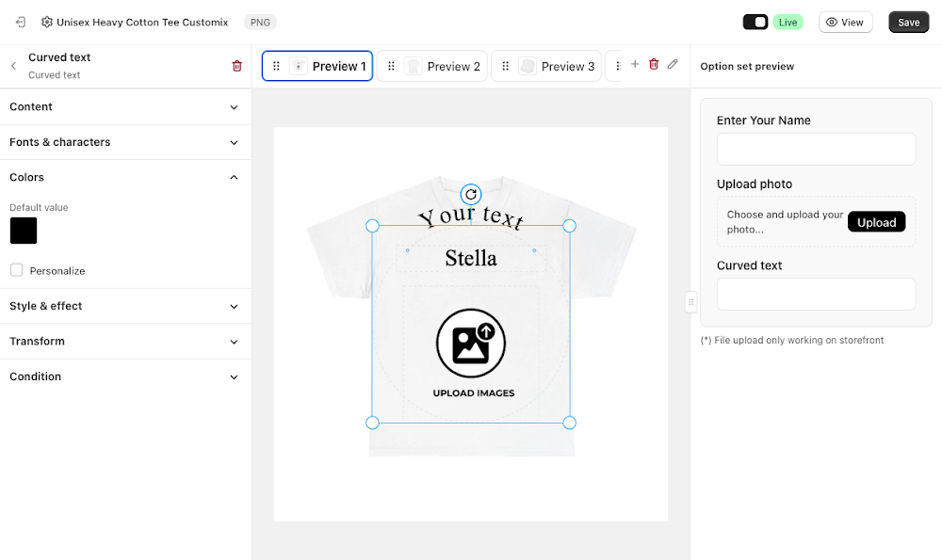This screenshot has height=560, width=942.
Task: Grab the Preview 2 drag handle dots
Action: [x=391, y=66]
